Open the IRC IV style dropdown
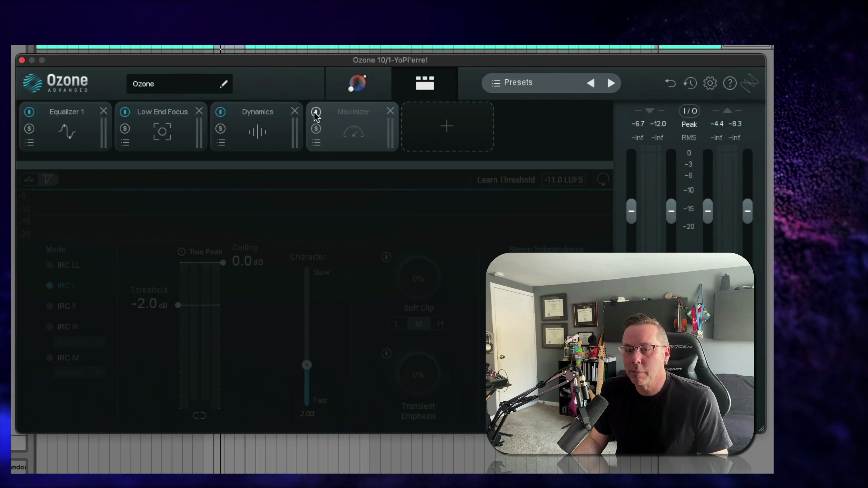This screenshot has width=868, height=488. tap(80, 373)
